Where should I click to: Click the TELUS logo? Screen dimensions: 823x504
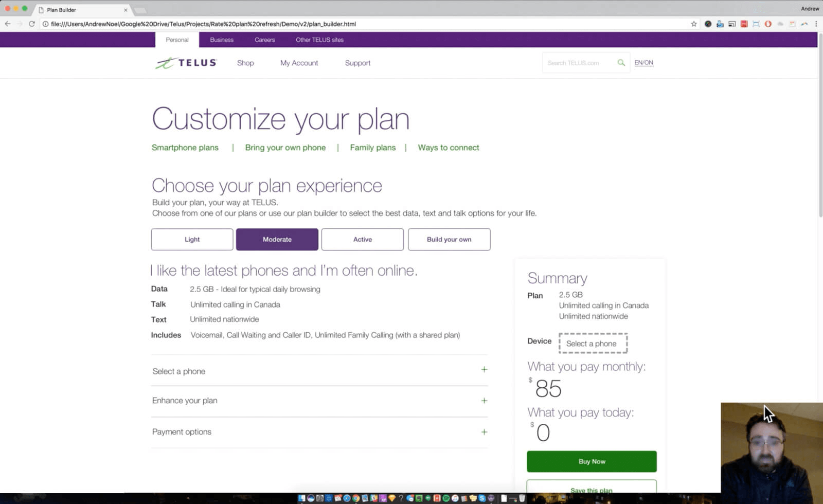[186, 63]
